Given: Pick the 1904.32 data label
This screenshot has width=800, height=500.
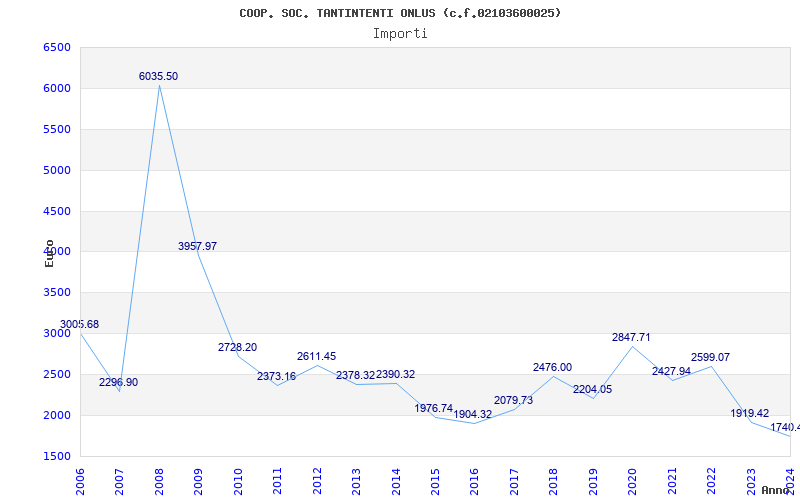Looking at the screenshot, I should [x=472, y=414].
